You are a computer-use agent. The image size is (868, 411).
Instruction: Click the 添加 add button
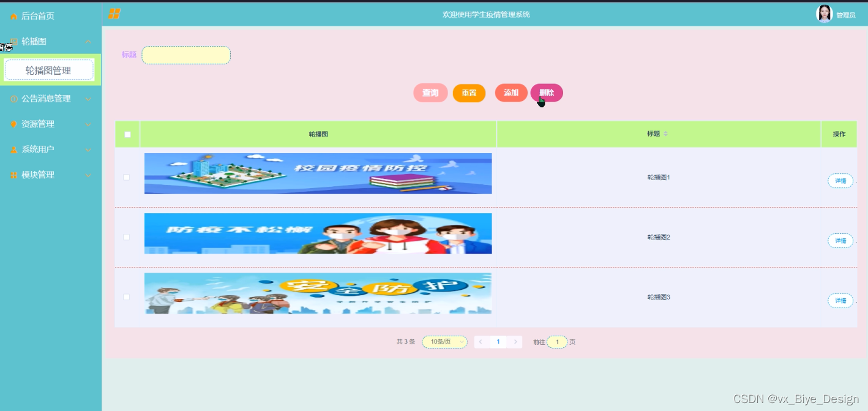(511, 92)
